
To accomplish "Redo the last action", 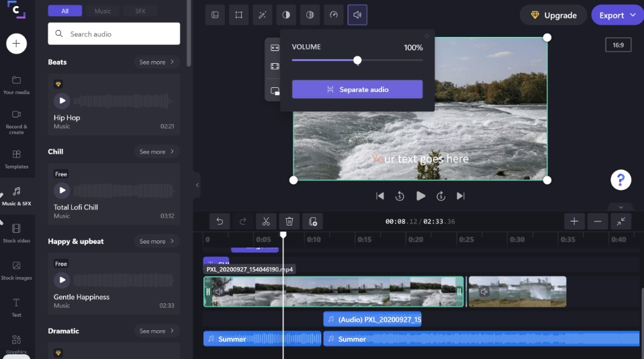I will (x=242, y=221).
